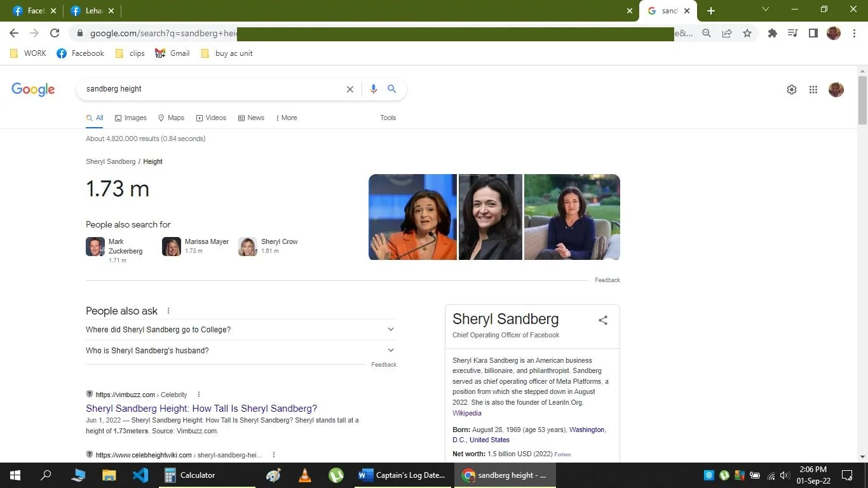Viewport: 868px width, 488px height.
Task: Switch to the Videos results tab
Action: [x=212, y=118]
